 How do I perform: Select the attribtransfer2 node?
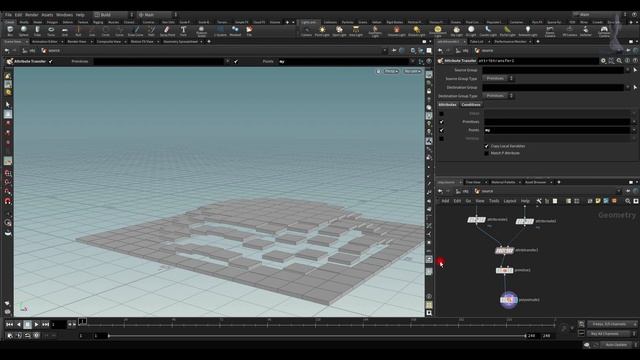coord(505,250)
